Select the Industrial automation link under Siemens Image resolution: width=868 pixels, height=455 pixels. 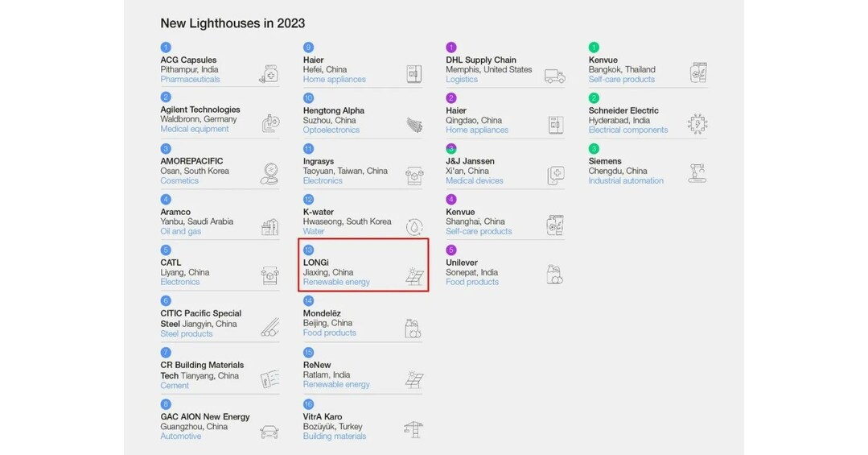coord(626,181)
